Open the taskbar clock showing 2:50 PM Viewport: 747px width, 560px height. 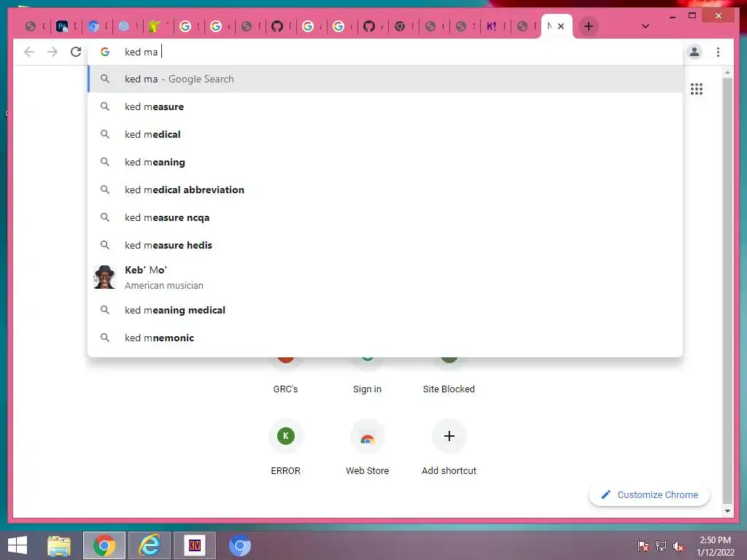coord(715,545)
